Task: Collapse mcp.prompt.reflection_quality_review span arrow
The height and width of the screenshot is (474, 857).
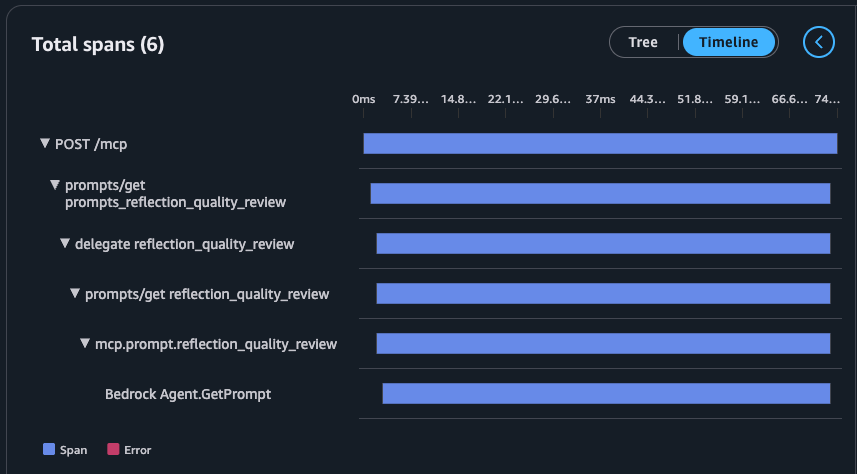Action: [x=85, y=343]
